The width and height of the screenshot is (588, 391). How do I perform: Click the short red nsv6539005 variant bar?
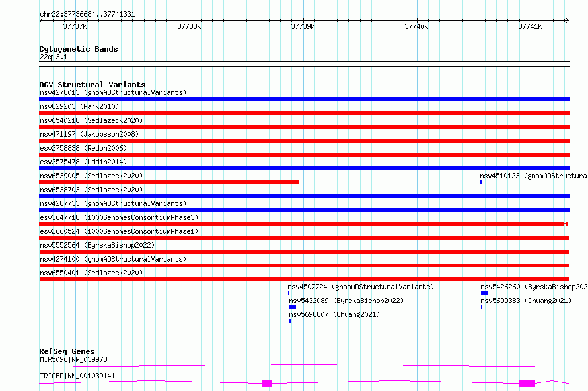pos(169,182)
